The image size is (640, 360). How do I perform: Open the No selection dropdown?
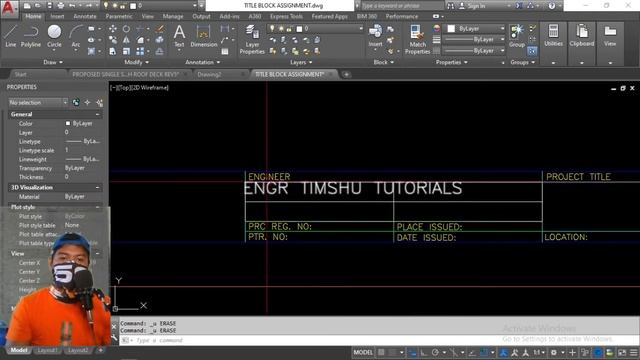tap(38, 102)
